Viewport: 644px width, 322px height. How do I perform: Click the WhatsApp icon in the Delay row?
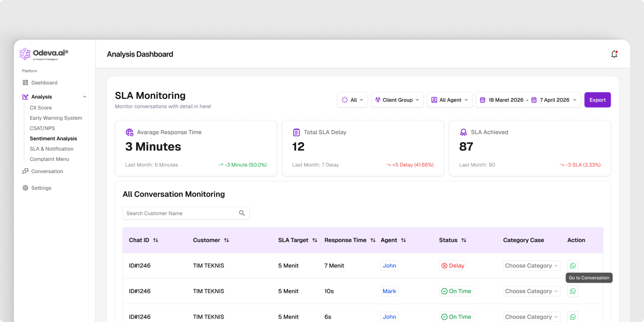pos(573,266)
